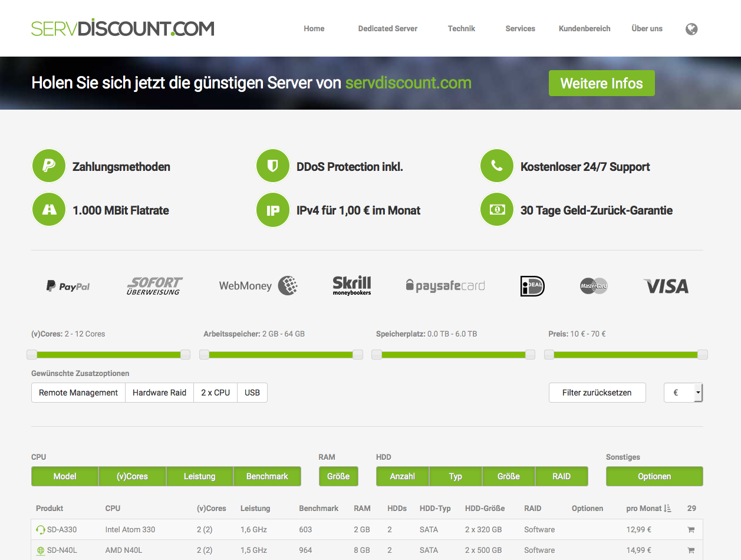Click the WebMoney payment logo
741x560 pixels.
pos(258,286)
